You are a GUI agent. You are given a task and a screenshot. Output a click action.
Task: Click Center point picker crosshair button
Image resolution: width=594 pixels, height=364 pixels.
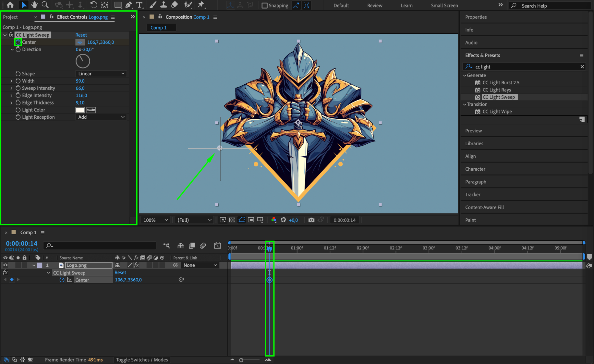pyautogui.click(x=80, y=42)
